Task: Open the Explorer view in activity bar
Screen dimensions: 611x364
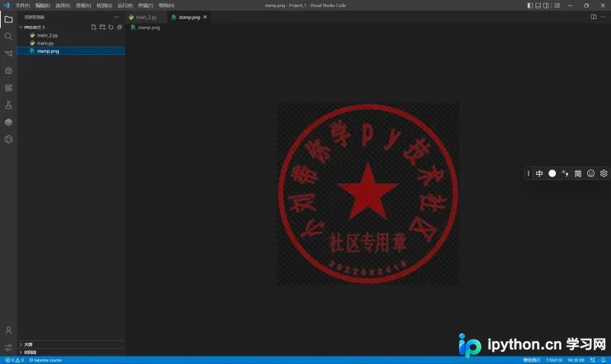Action: click(8, 19)
